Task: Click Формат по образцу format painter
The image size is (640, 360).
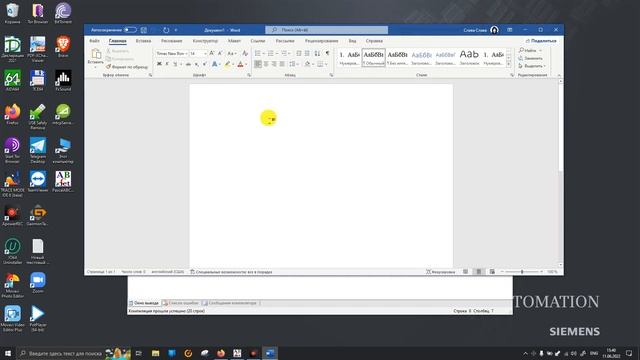Action: [127, 67]
